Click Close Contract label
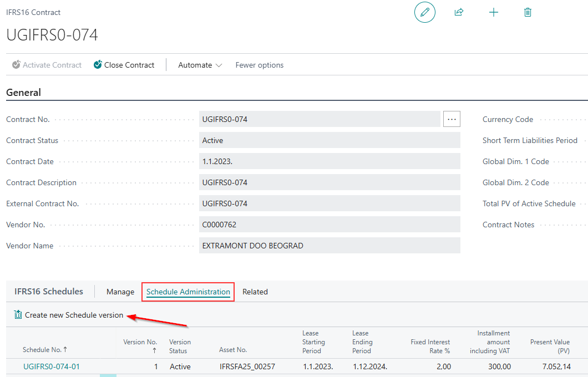 tap(129, 65)
